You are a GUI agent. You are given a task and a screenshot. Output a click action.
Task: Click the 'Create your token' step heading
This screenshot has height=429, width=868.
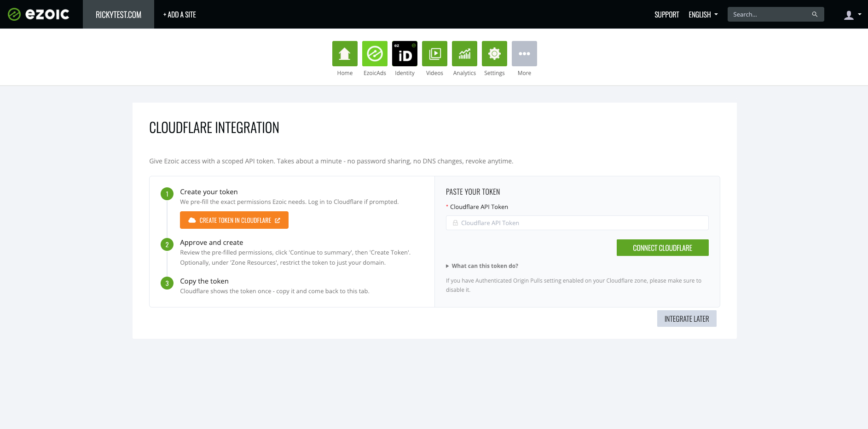(209, 192)
